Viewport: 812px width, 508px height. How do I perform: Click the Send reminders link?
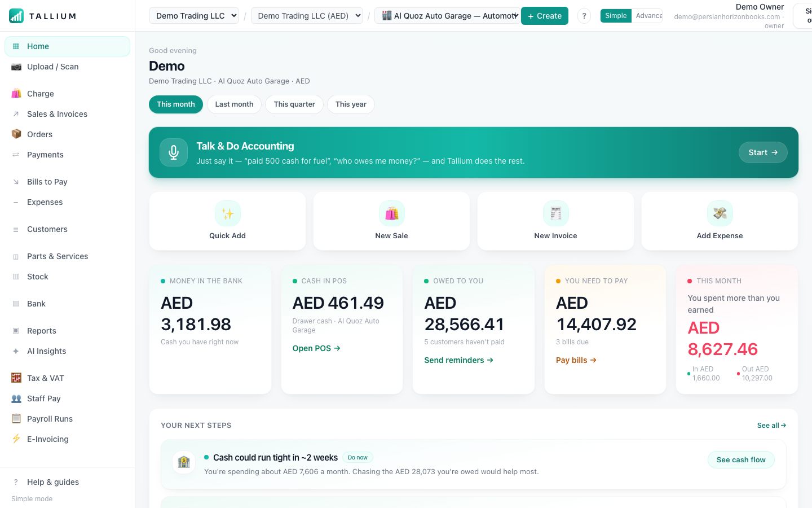click(458, 360)
